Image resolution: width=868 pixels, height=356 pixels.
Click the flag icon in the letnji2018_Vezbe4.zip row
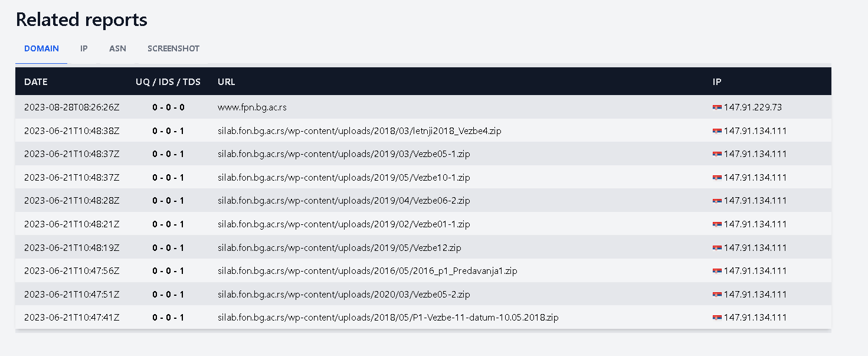point(717,131)
